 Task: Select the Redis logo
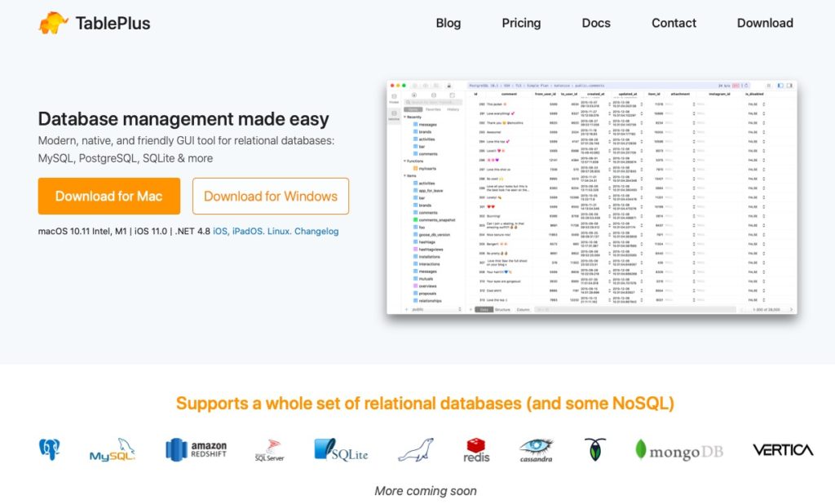[477, 450]
